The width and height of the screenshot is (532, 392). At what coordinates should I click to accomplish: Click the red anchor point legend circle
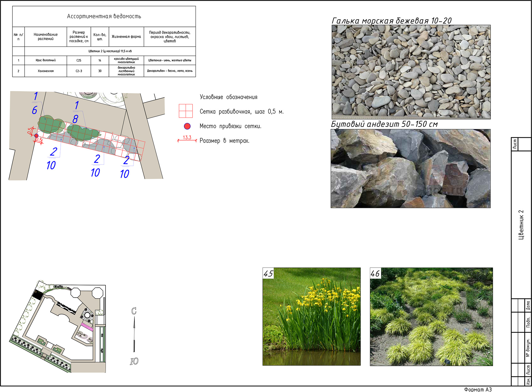pyautogui.click(x=187, y=126)
